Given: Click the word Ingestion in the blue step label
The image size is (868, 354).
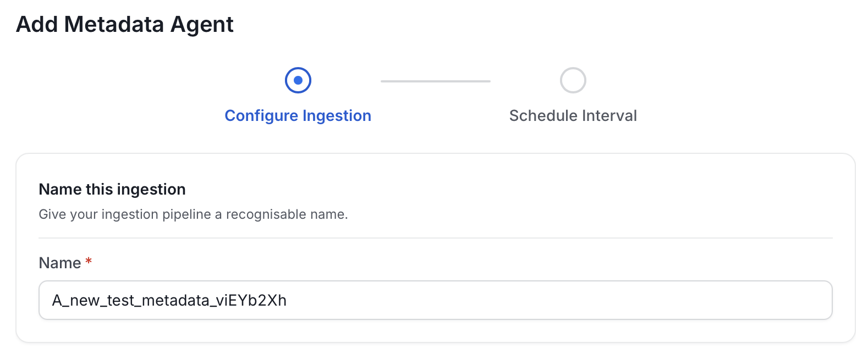Looking at the screenshot, I should click(337, 115).
